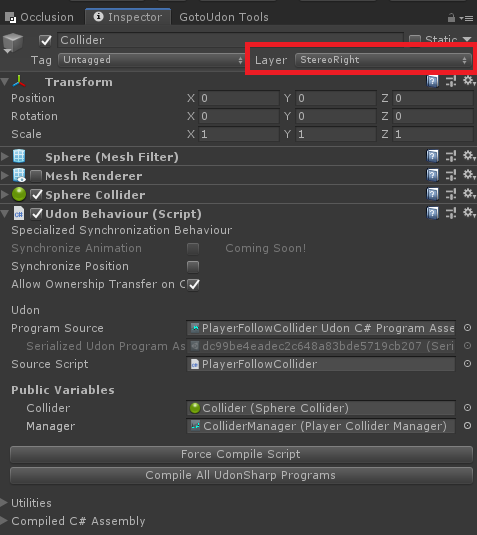This screenshot has width=477, height=535.
Task: Click Position X value field
Action: [x=239, y=98]
